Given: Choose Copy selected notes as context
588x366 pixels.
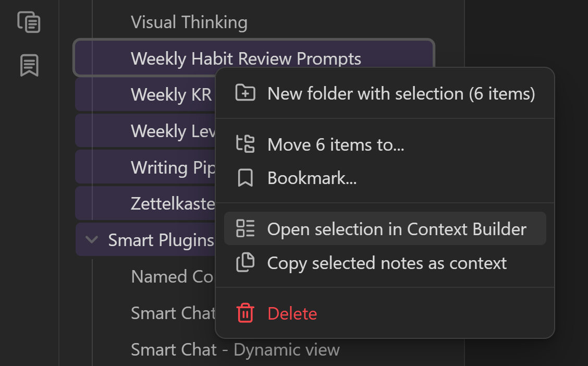Looking at the screenshot, I should pos(387,263).
